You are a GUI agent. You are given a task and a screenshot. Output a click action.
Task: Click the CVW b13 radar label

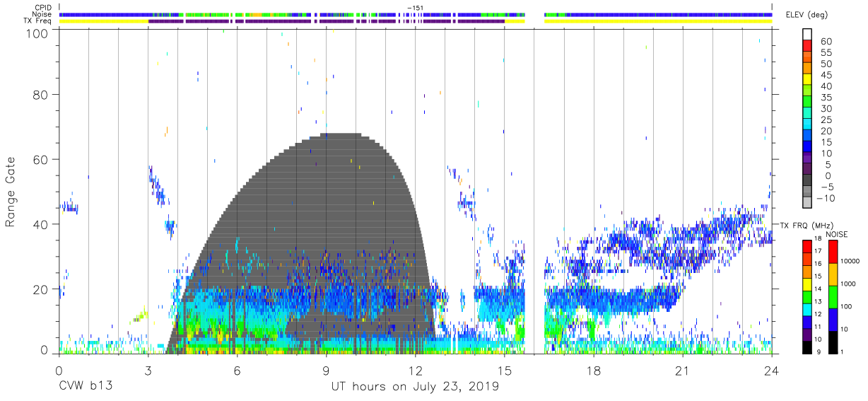pos(86,386)
